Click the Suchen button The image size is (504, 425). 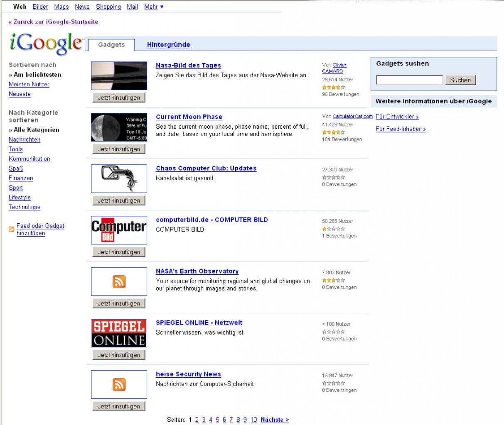point(460,80)
